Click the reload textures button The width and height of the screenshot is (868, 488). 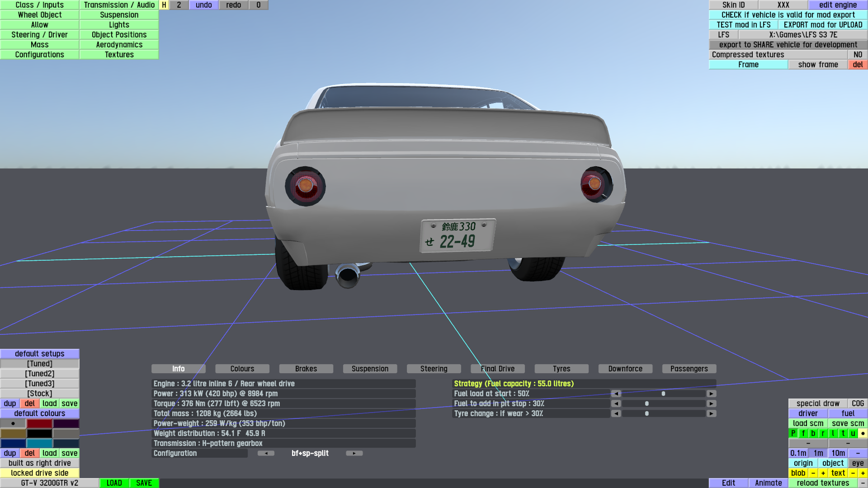click(x=822, y=483)
